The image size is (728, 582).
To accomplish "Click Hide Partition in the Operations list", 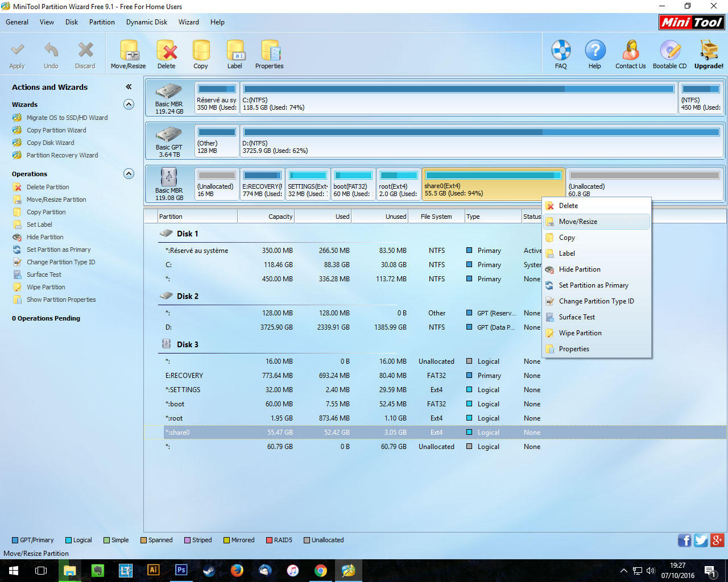I will click(45, 237).
